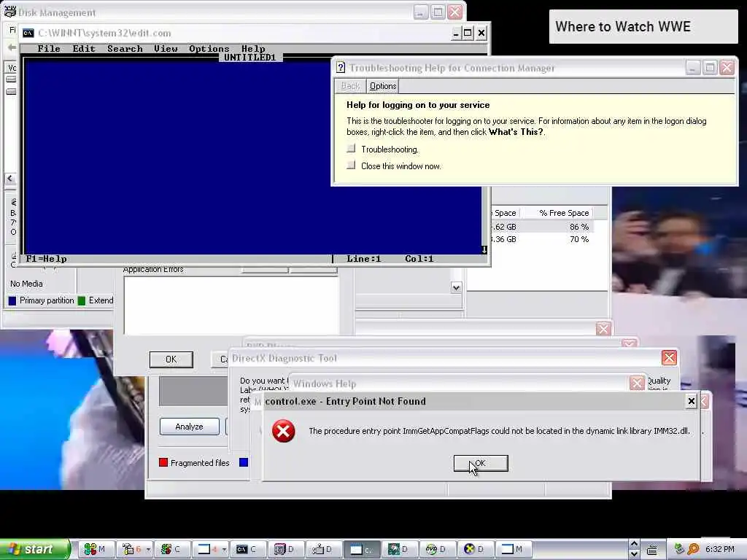
Task: Open the View menu in edit.com
Action: (166, 49)
